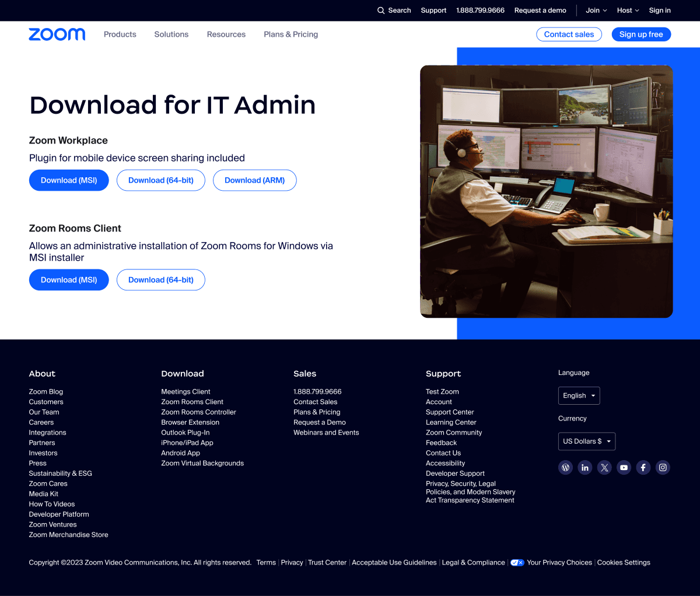Download Zoom Rooms Client MSI installer
The height and width of the screenshot is (596, 700).
click(x=69, y=280)
